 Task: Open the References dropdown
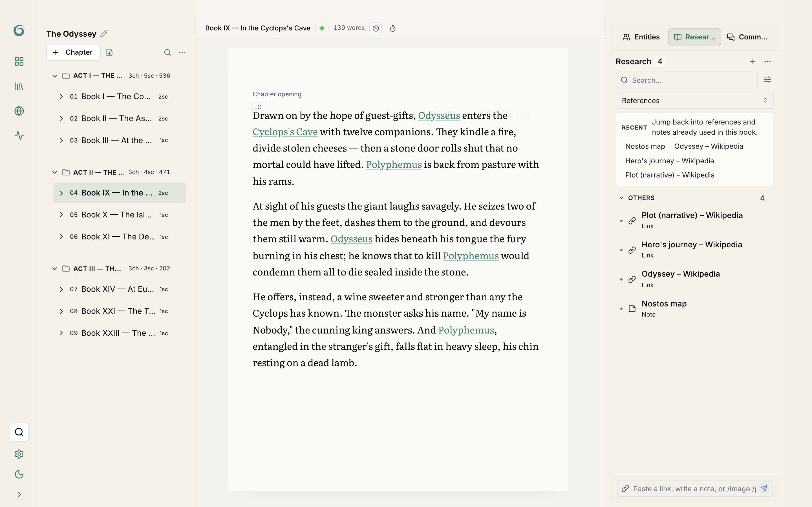click(x=694, y=101)
